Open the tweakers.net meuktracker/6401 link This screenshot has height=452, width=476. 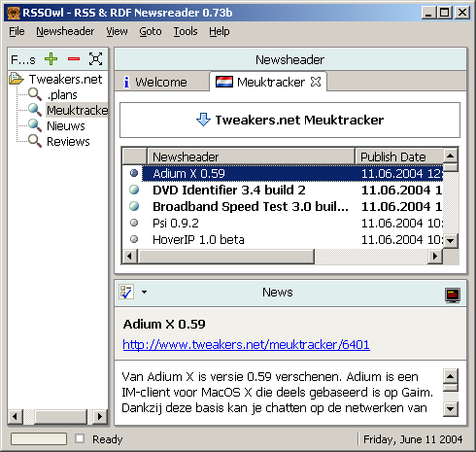pos(246,344)
